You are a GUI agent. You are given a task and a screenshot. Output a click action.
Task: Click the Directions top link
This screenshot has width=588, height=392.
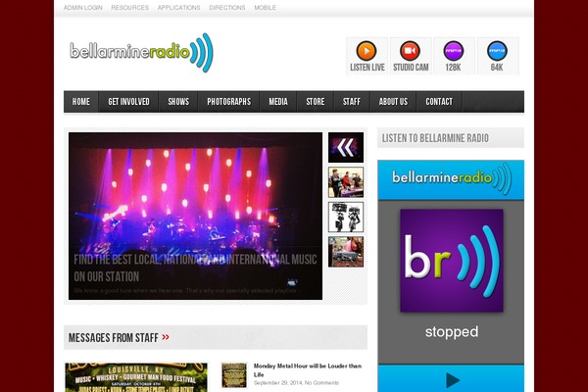227,8
